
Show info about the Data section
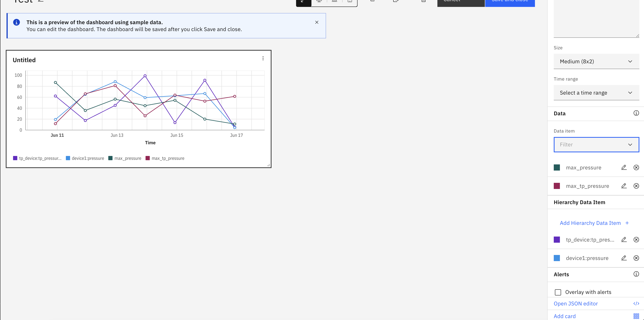636,113
